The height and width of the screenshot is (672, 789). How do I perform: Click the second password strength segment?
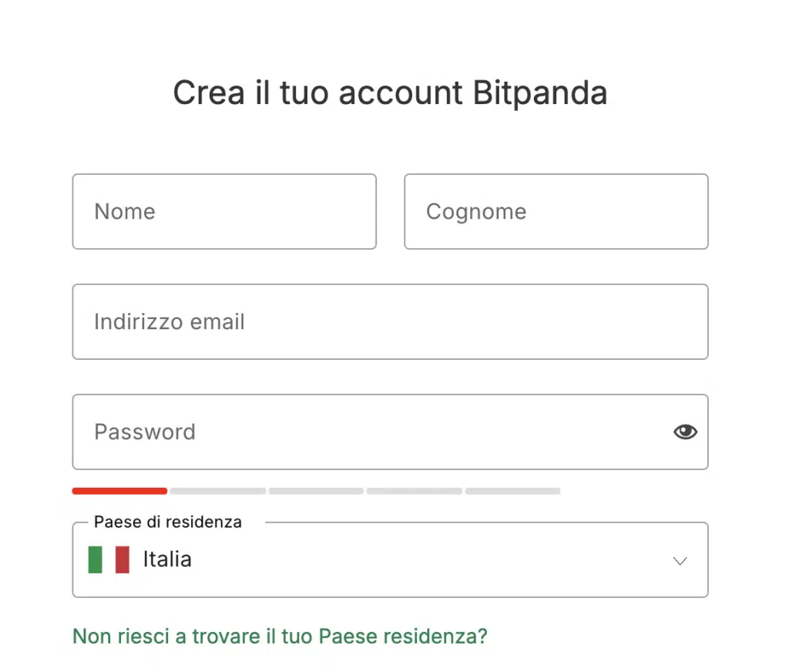tap(218, 491)
